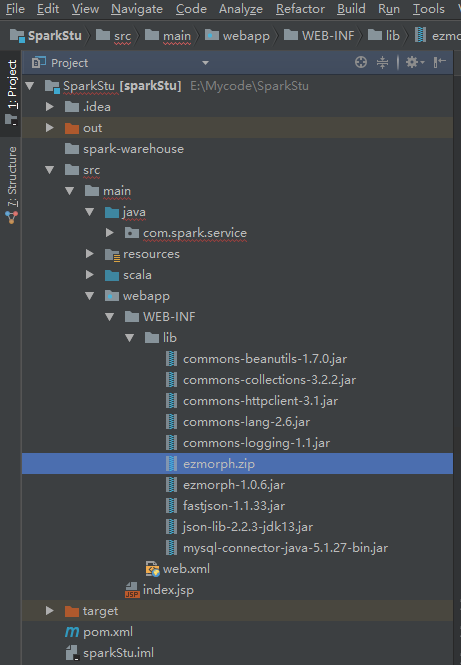
Task: Select ezmorph-1.0.6.jar in the tree
Action: coord(234,485)
